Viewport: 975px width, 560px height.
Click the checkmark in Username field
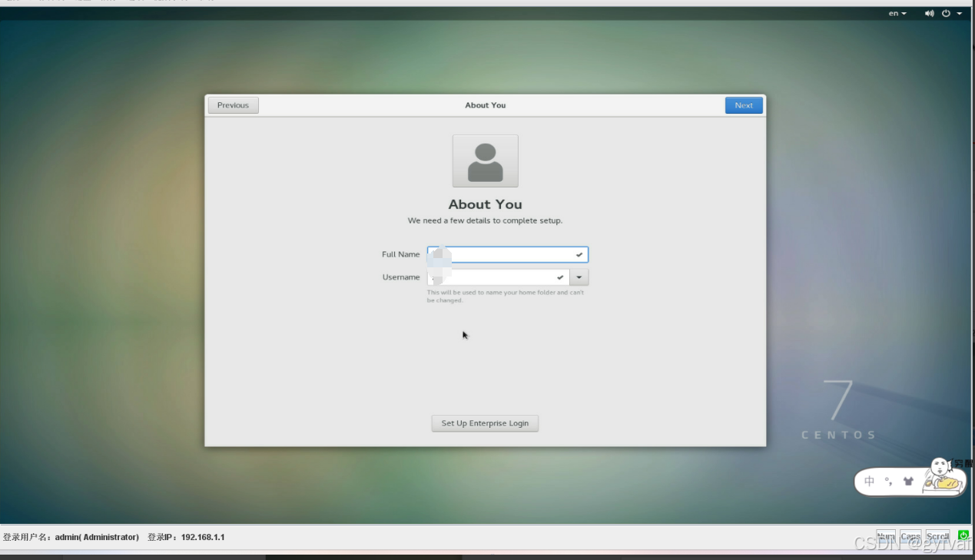click(x=560, y=277)
